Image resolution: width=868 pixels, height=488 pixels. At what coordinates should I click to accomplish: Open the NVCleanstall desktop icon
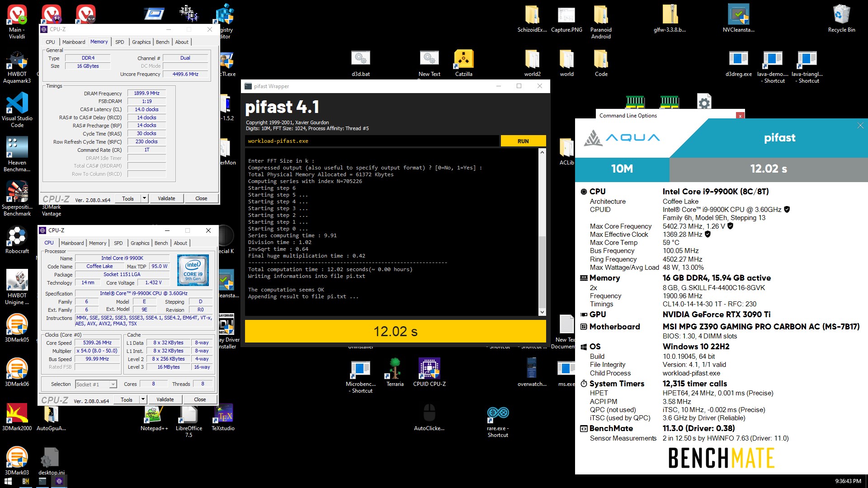click(738, 19)
